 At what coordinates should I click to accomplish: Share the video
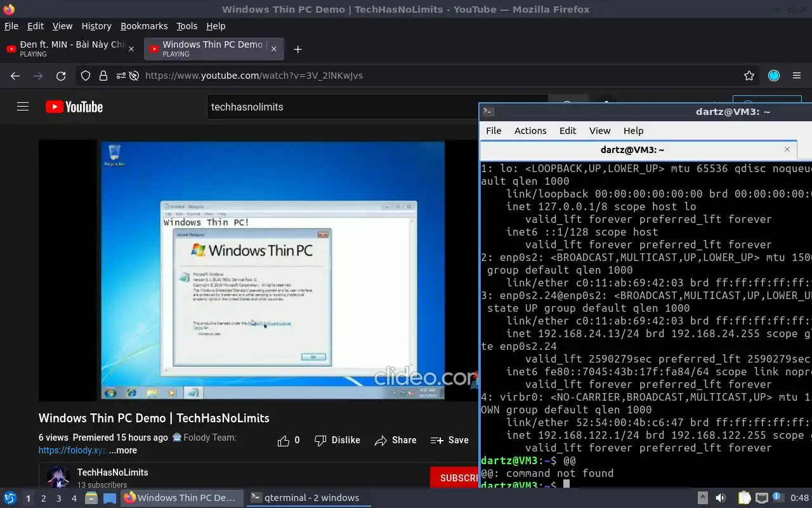point(395,440)
